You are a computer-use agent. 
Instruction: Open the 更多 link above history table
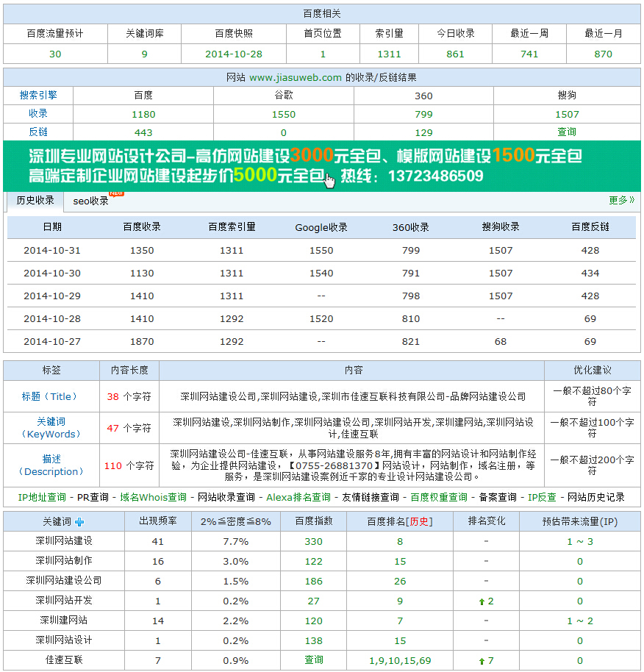pos(621,200)
